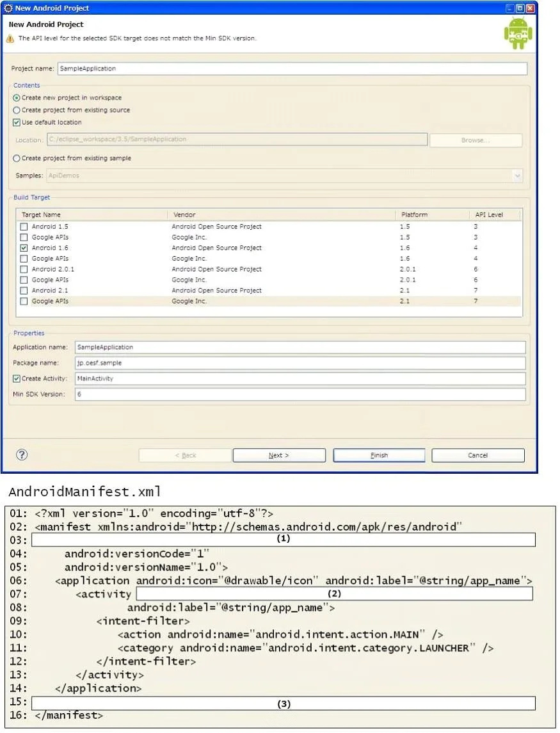Check the Android 2.1 target checkbox
Image resolution: width=560 pixels, height=733 pixels.
(24, 290)
